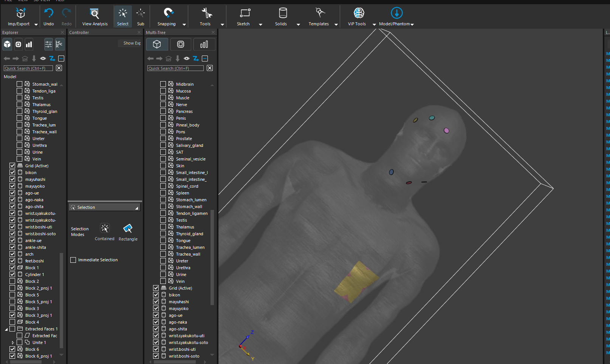610x364 pixels.
Task: Check Skin in Multi-Tree
Action: coord(163,166)
